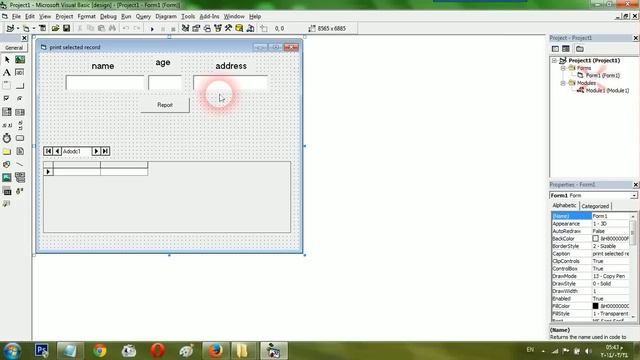Click the Adodc1 move-last button
The width and height of the screenshot is (640, 360).
tap(105, 151)
